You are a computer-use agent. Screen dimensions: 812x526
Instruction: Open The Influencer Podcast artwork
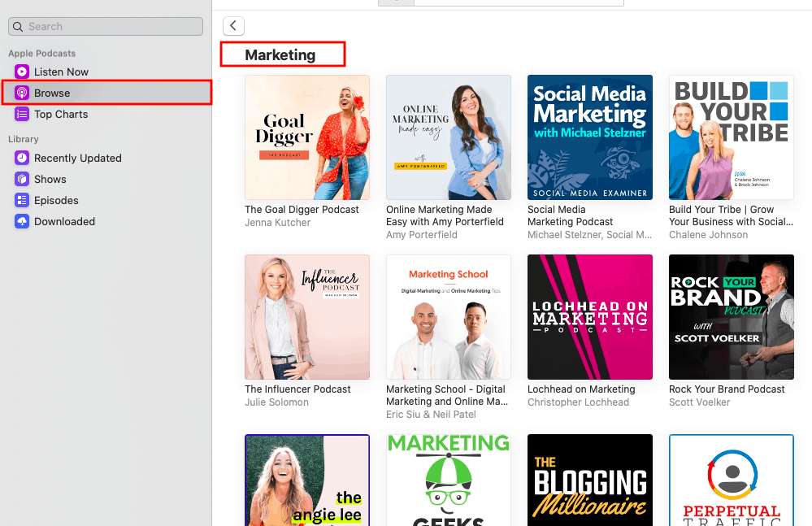(307, 317)
